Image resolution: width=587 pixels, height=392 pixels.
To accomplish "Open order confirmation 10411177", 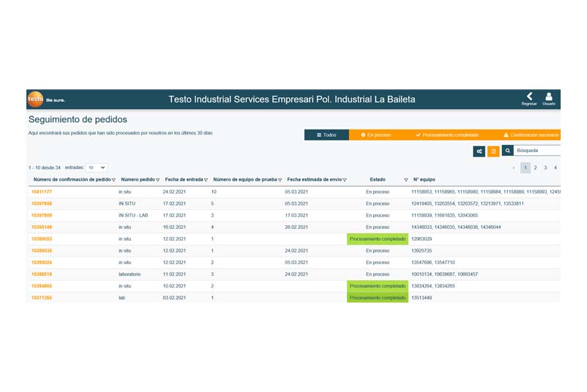I will [x=42, y=192].
